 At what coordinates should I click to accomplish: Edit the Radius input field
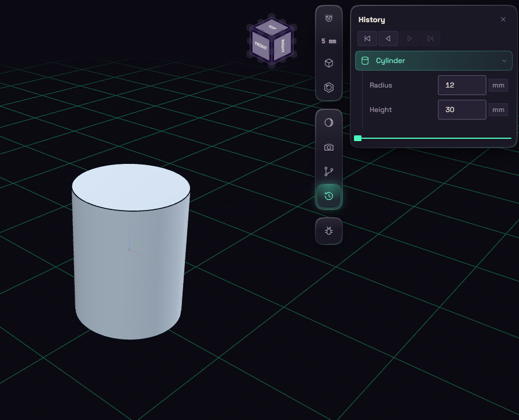pos(462,85)
